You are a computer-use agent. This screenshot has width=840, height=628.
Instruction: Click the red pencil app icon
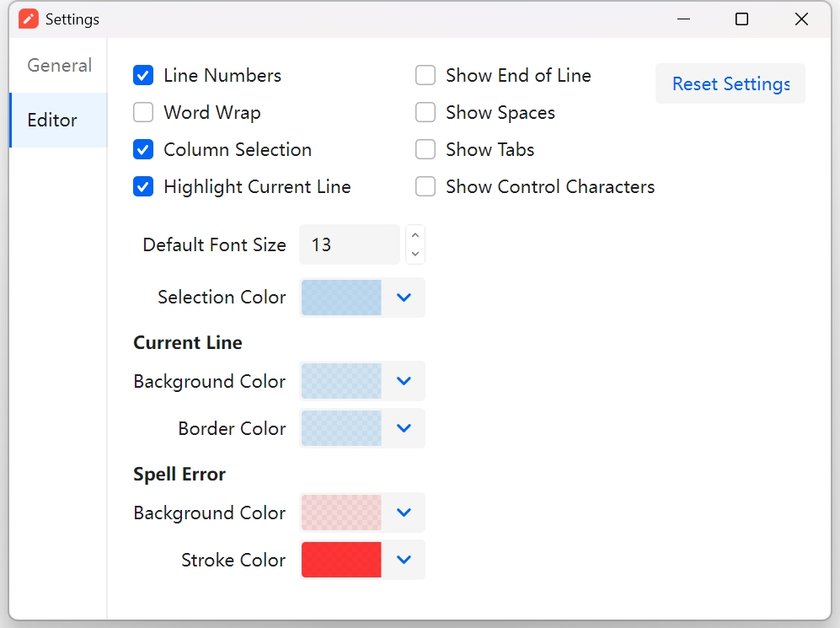[x=29, y=19]
